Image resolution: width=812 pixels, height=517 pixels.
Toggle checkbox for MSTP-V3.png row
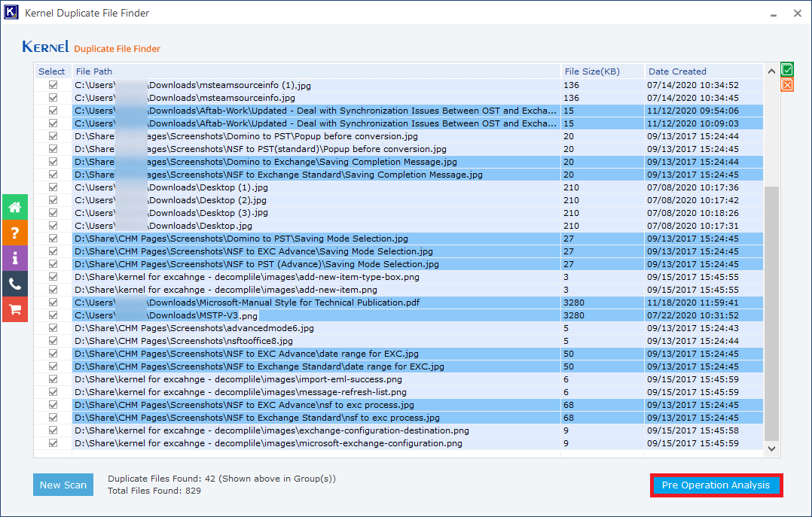coord(53,315)
